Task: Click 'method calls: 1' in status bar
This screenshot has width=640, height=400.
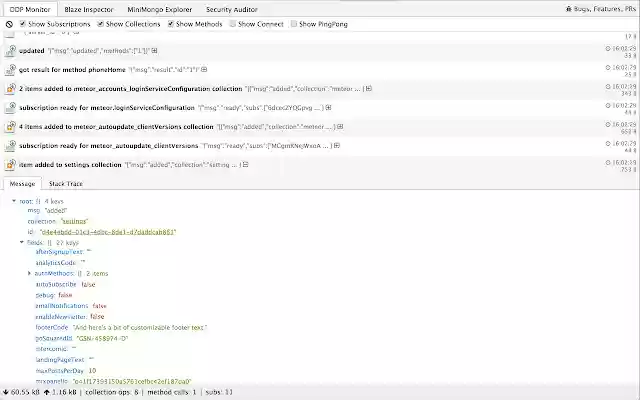Action: coord(172,392)
